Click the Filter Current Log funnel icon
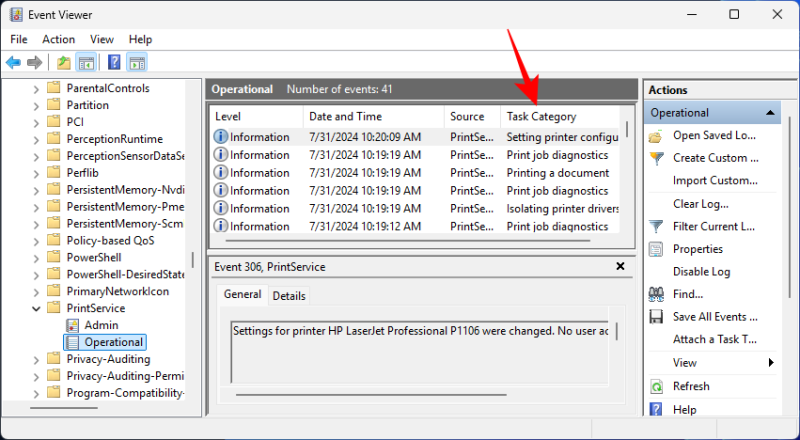This screenshot has height=440, width=800. [x=656, y=226]
